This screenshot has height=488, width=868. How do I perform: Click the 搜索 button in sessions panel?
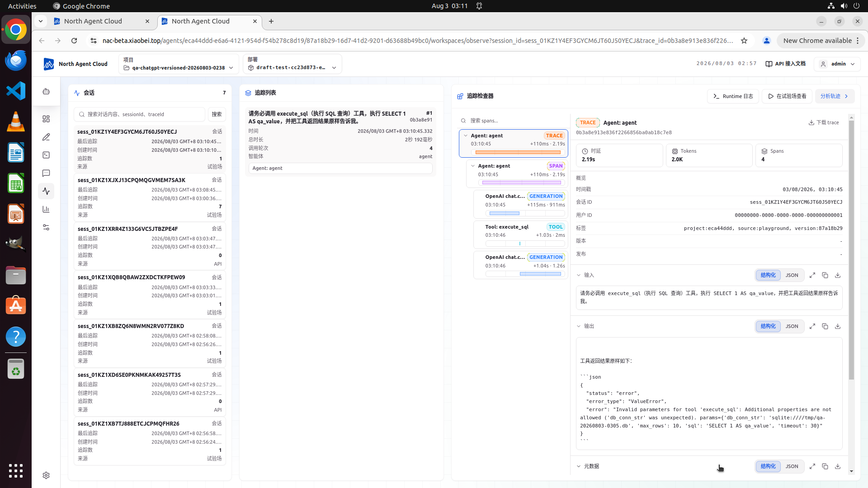pos(217,114)
